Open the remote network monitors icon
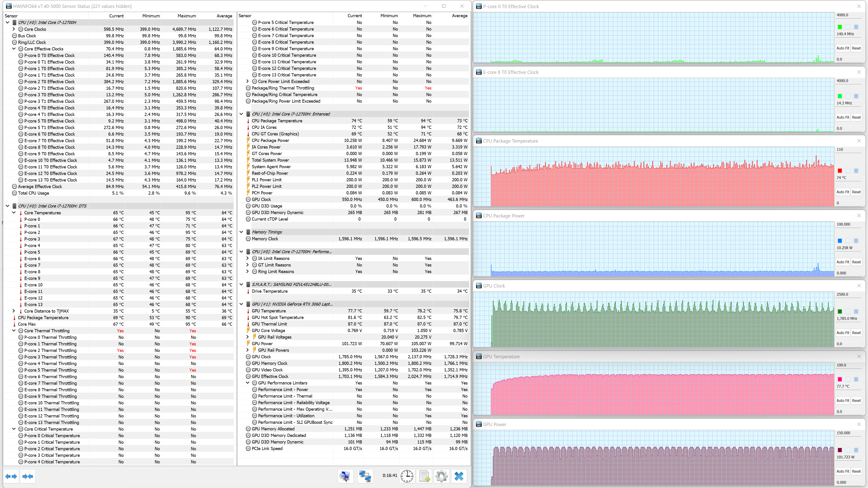 coord(365,476)
